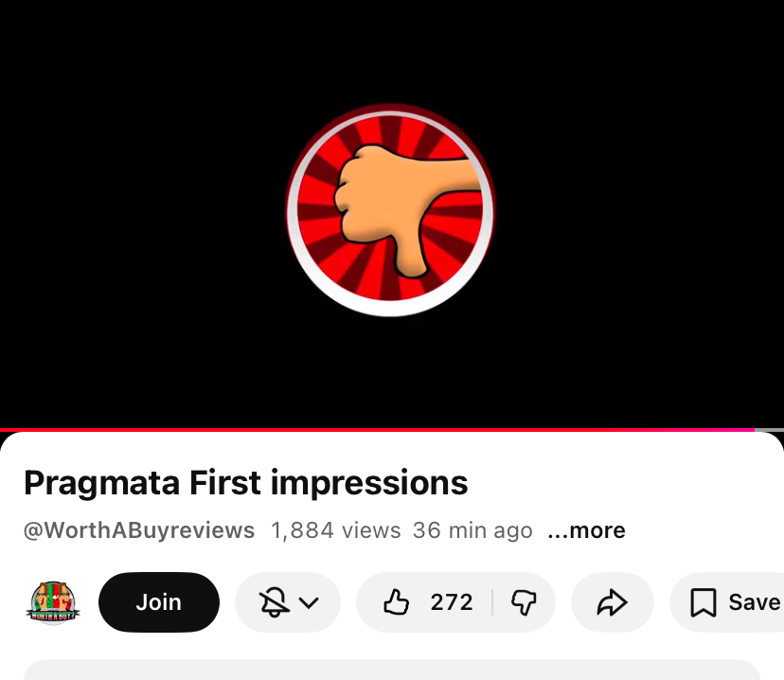Like the video with thumbs-up icon
784x680 pixels.
pyautogui.click(x=396, y=602)
